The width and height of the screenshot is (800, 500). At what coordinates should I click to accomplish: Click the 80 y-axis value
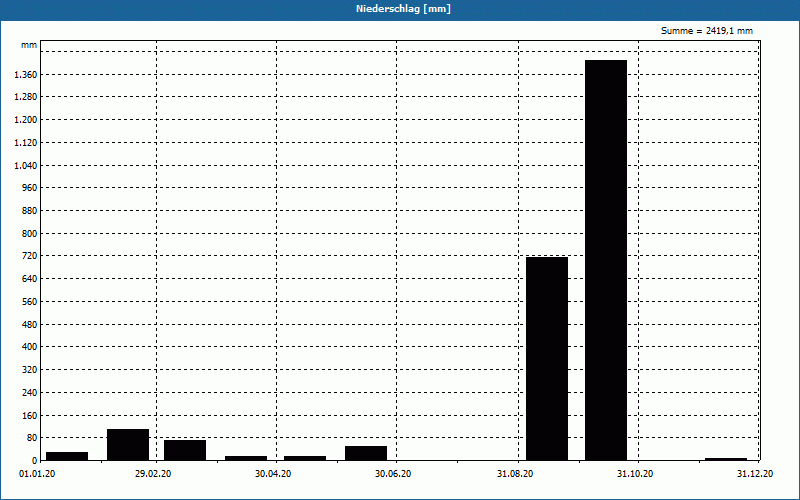[x=32, y=438]
